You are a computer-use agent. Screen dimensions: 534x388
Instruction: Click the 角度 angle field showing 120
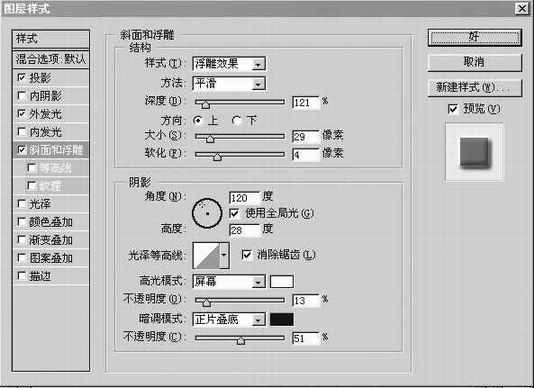pyautogui.click(x=244, y=198)
